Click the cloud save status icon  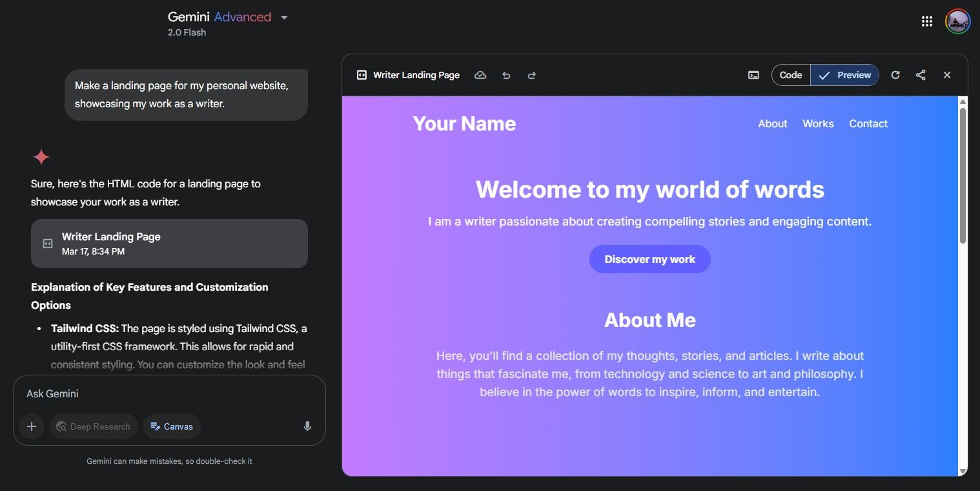[480, 76]
